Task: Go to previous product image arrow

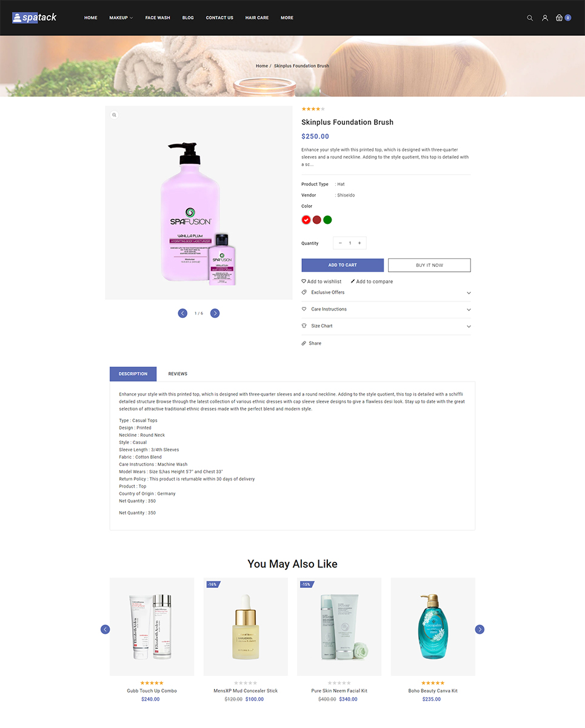Action: pyautogui.click(x=182, y=313)
